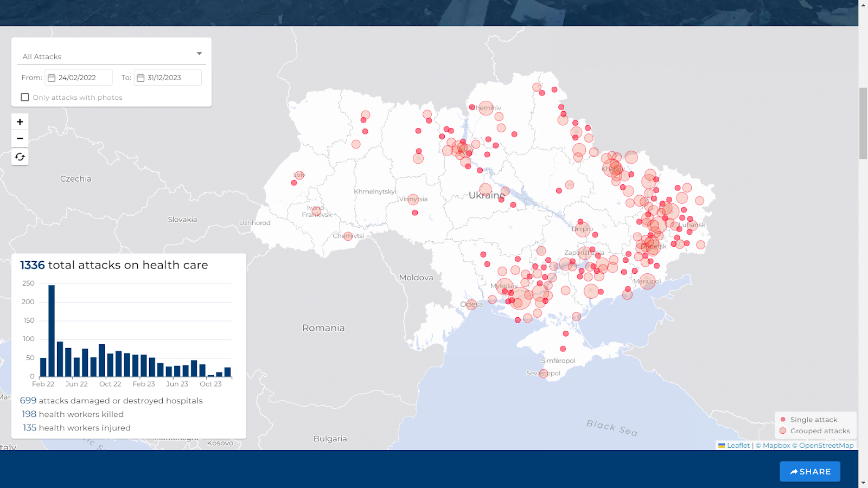Click the tallest bar in the attacks chart
Image resolution: width=868 pixels, height=488 pixels.
[x=52, y=331]
